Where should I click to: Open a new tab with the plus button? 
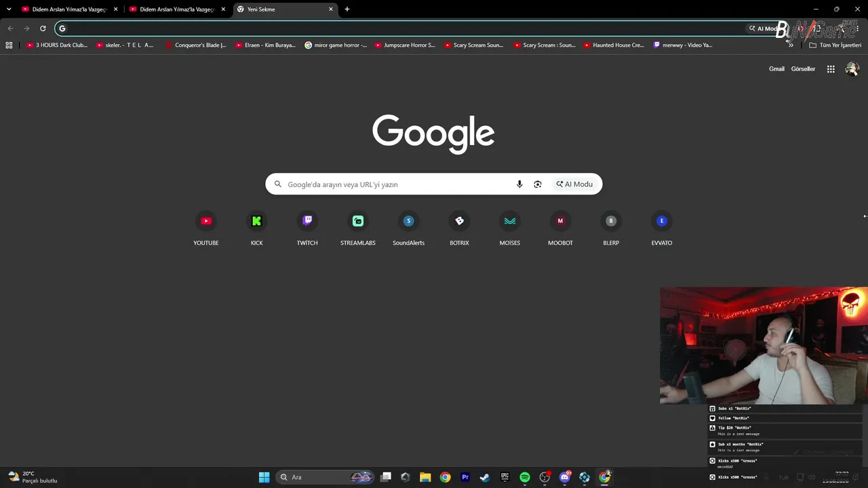click(347, 9)
